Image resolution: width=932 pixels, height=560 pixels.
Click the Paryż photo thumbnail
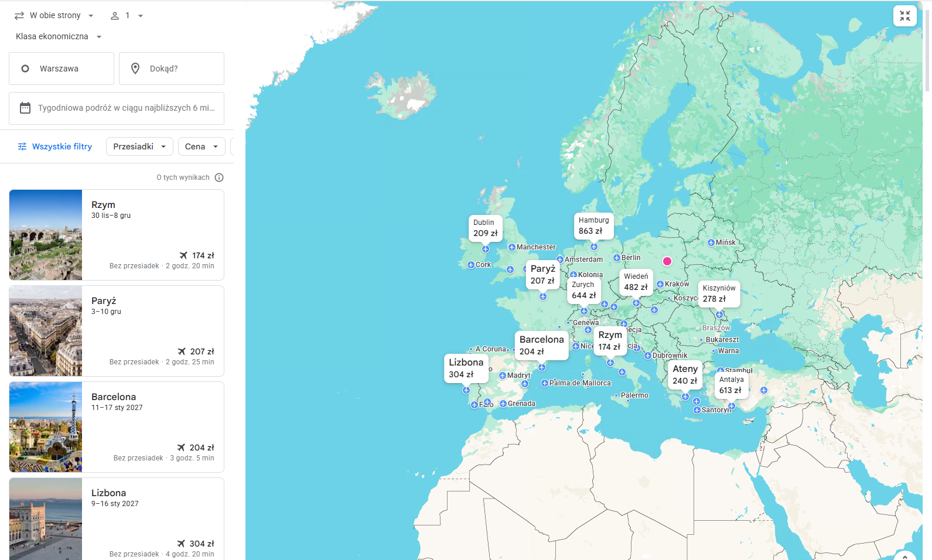(46, 331)
